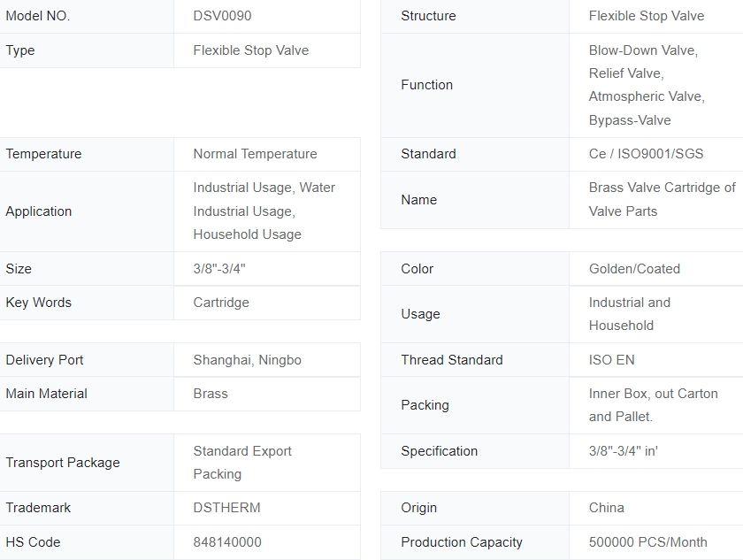743x560 pixels.
Task: Click the ISO EN thread standard value
Action: [611, 360]
